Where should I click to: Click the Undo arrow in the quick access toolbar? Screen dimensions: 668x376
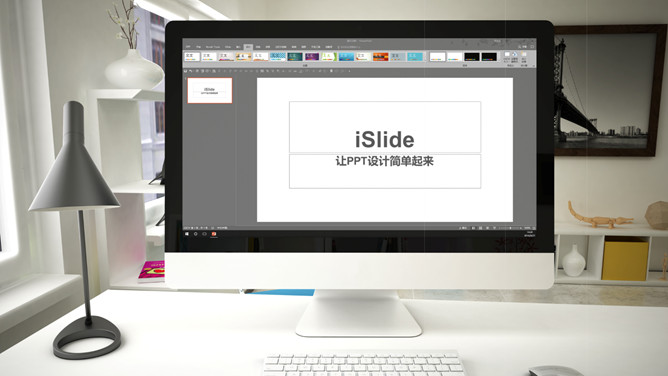point(190,71)
